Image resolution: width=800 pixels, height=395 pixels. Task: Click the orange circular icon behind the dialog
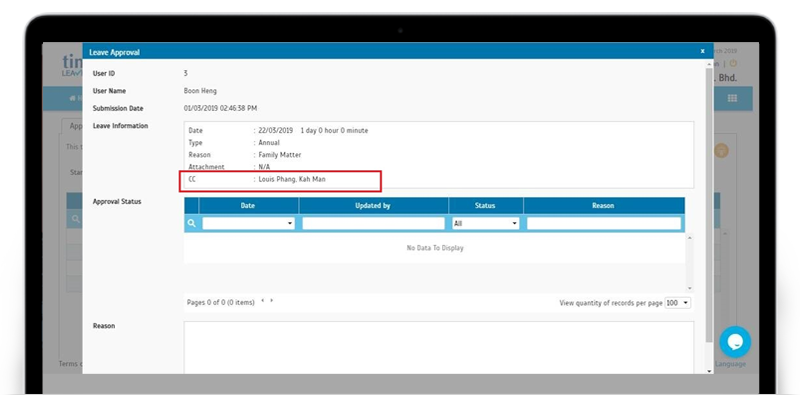[721, 151]
